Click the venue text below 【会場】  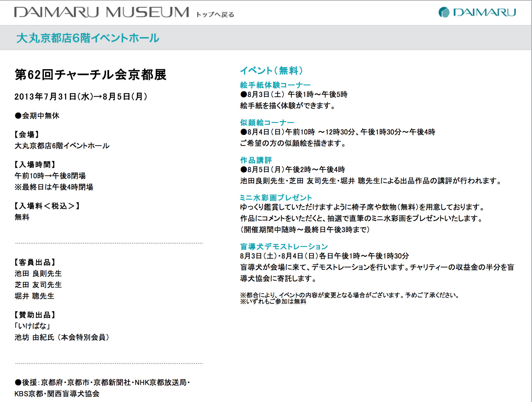pyautogui.click(x=62, y=146)
